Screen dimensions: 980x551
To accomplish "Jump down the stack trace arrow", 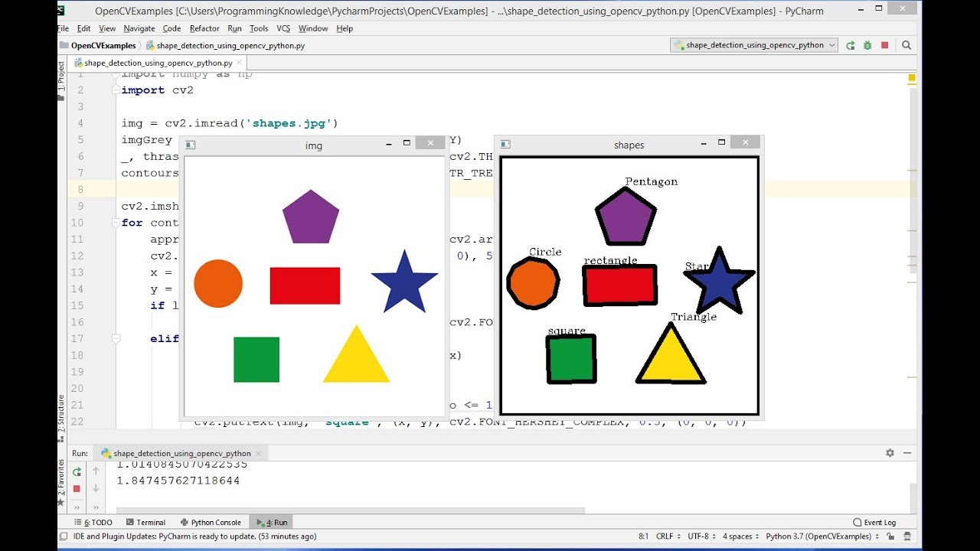I will click(96, 488).
